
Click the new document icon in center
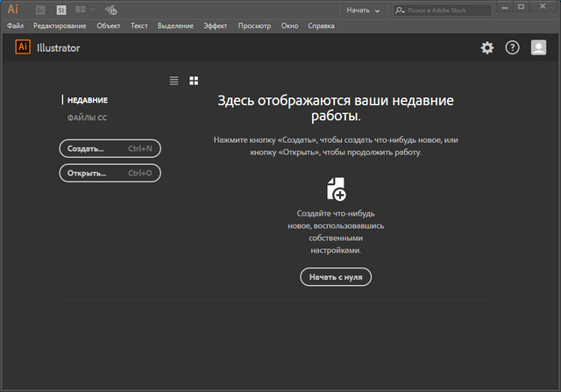tap(336, 189)
